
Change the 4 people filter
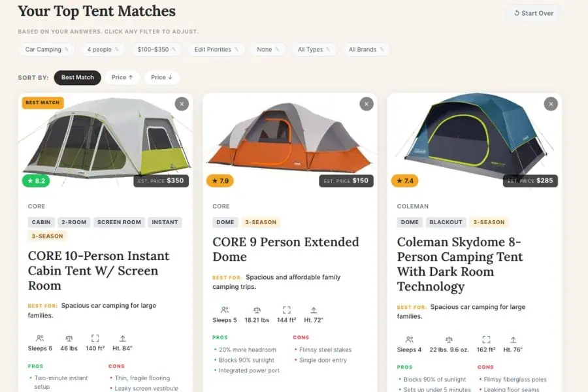[x=103, y=50]
